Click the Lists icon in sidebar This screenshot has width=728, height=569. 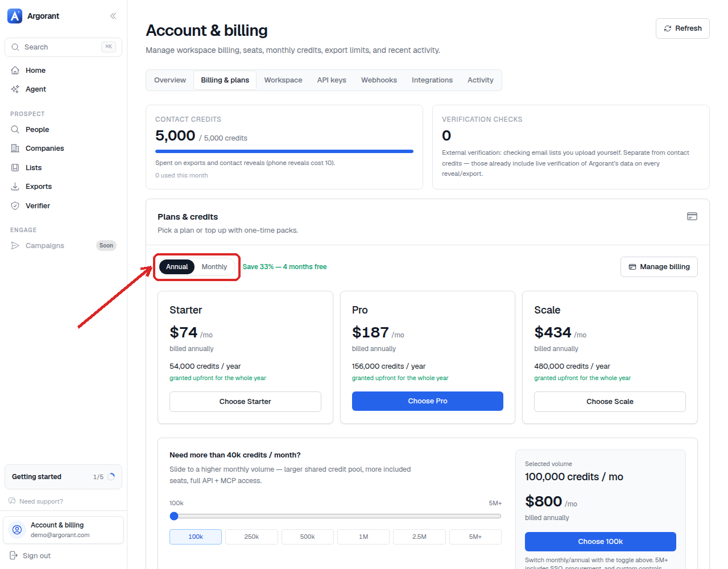(15, 168)
